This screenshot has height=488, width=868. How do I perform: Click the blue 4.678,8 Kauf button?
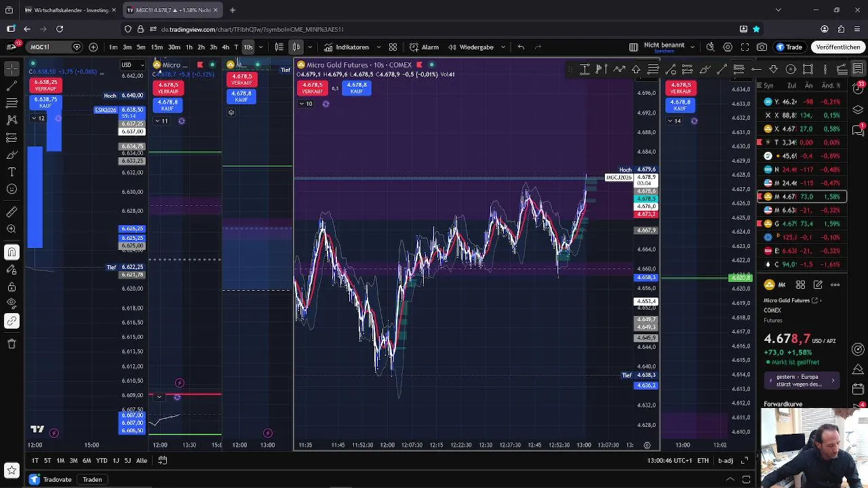[357, 88]
